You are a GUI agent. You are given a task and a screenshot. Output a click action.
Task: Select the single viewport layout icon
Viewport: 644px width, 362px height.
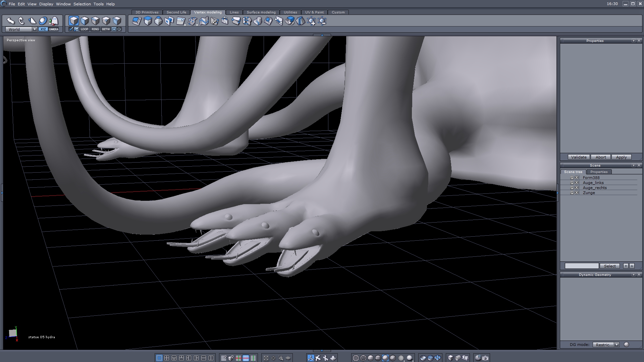(159, 358)
